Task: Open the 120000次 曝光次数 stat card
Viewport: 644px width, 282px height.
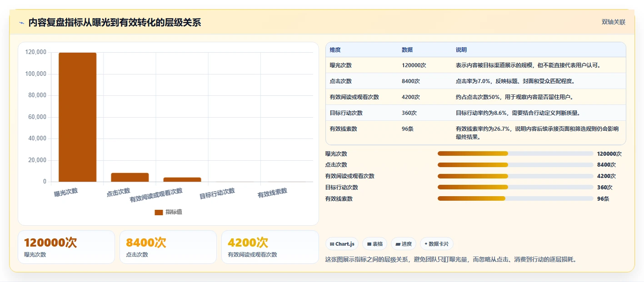Action: [x=66, y=247]
